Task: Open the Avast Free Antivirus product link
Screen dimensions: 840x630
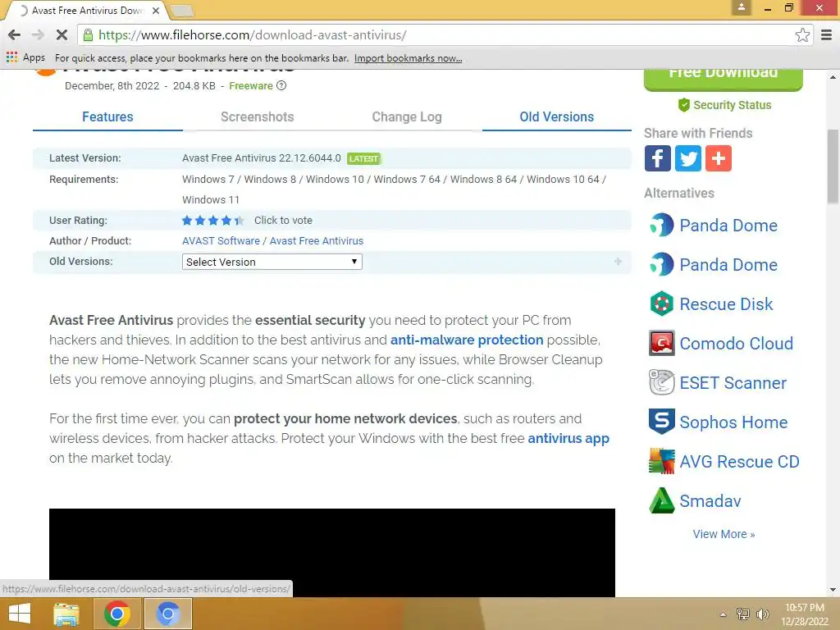Action: (x=316, y=241)
